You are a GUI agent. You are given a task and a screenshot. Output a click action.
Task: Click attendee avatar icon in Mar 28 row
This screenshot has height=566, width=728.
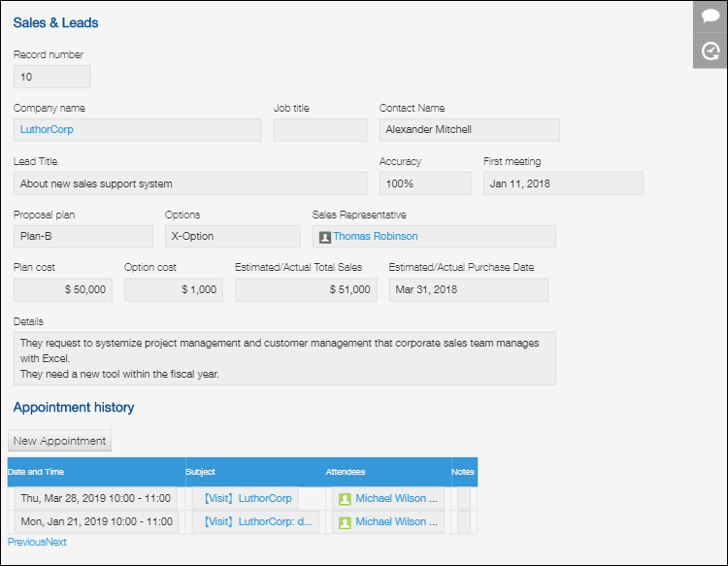[x=345, y=498]
